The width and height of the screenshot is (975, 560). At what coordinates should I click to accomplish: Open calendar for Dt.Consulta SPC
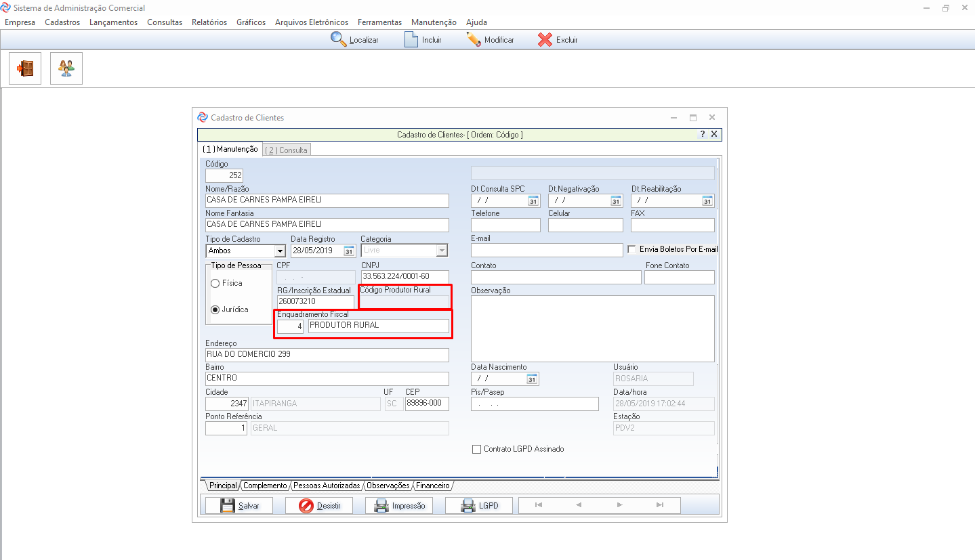pos(533,200)
